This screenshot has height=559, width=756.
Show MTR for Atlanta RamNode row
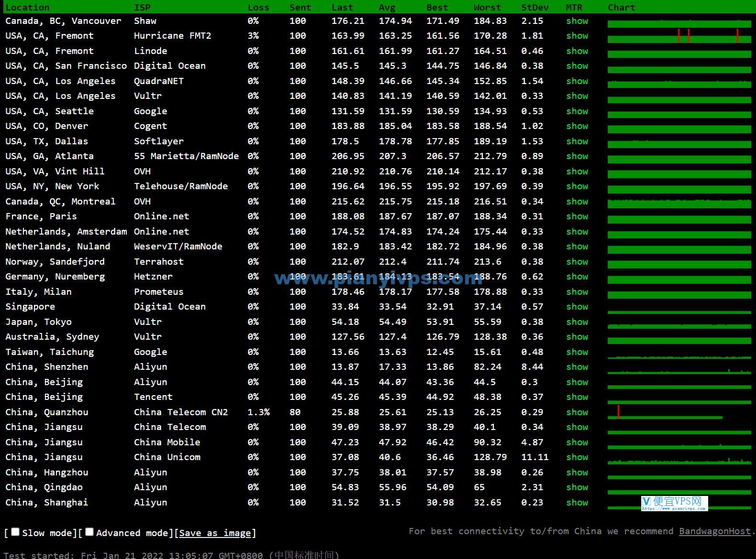click(x=577, y=156)
